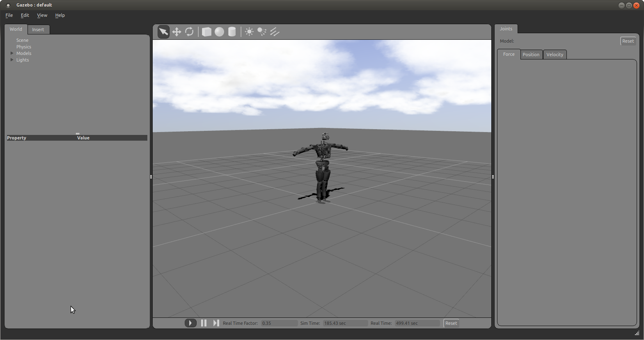Activate the rotate tool
The width and height of the screenshot is (644, 340).
click(189, 32)
